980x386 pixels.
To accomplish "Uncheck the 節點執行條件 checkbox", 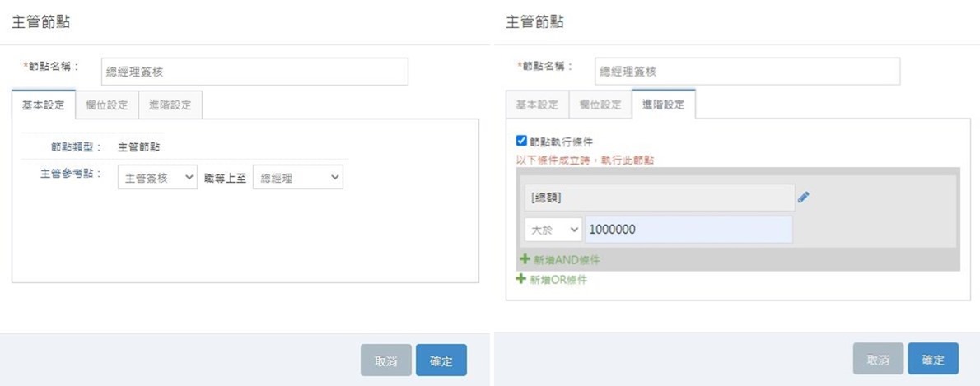I will [x=521, y=142].
